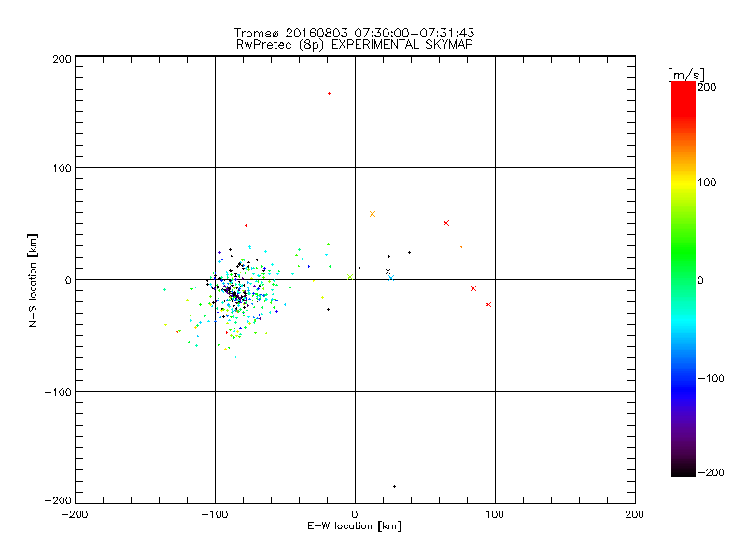747x560 pixels.
Task: Click the y-axis tick label '-100'
Action: pyautogui.click(x=58, y=392)
